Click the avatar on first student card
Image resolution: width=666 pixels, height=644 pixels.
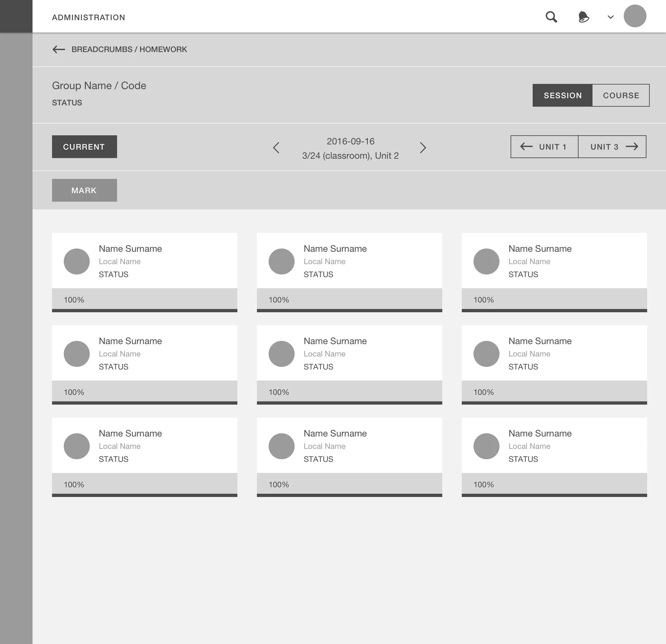77,261
